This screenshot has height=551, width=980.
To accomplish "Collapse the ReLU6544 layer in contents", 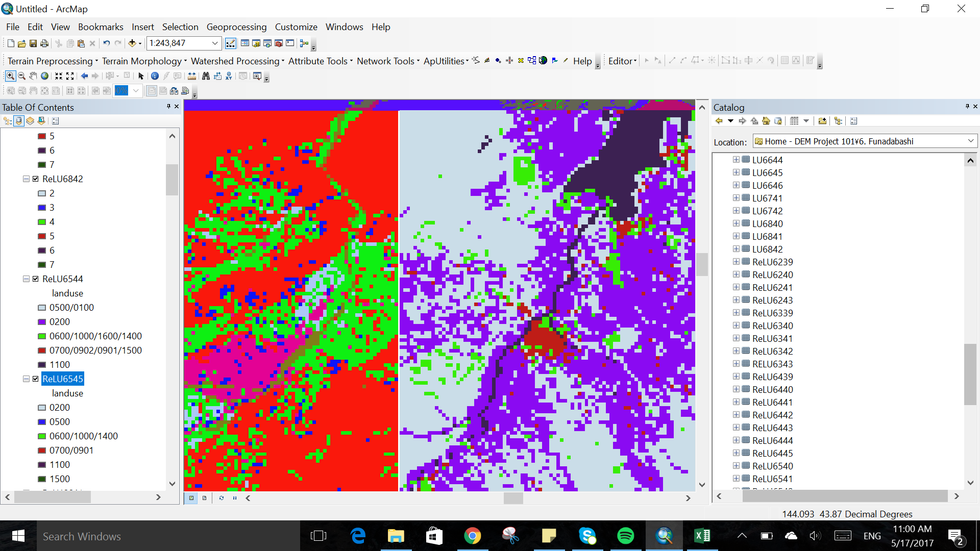I will [x=26, y=279].
